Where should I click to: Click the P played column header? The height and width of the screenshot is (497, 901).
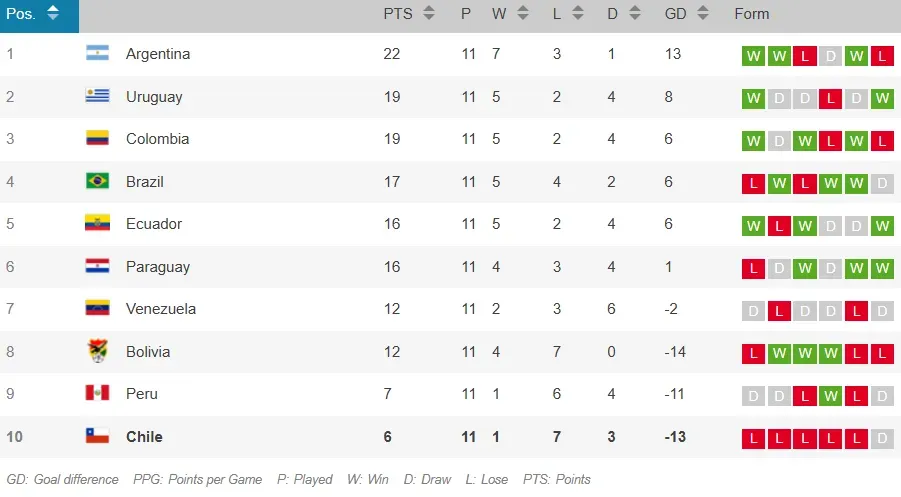pyautogui.click(x=466, y=14)
